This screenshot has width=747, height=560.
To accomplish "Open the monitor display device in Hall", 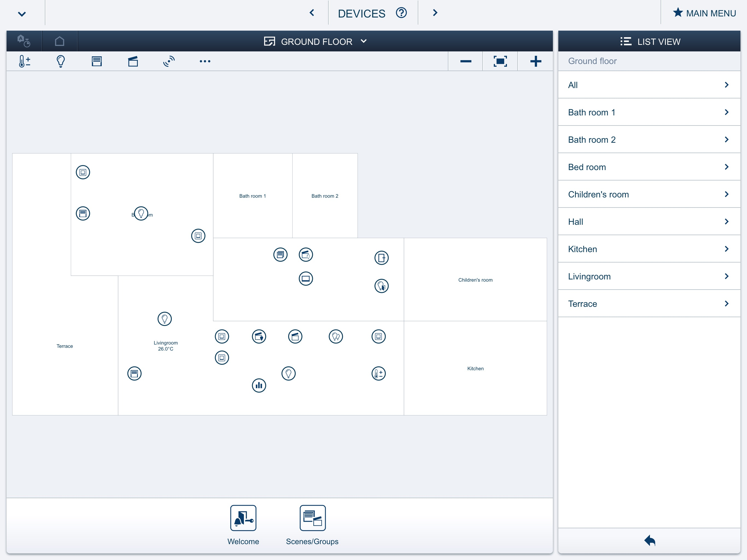I will click(x=306, y=279).
